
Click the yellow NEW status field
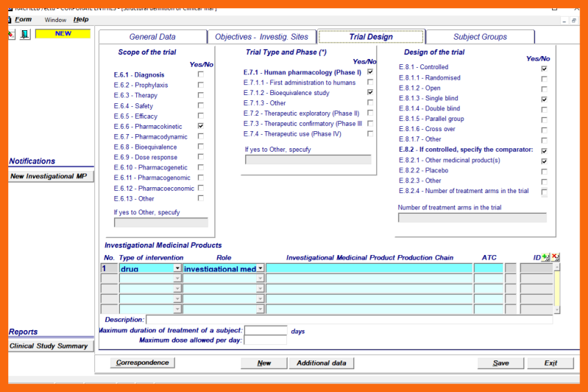point(63,34)
